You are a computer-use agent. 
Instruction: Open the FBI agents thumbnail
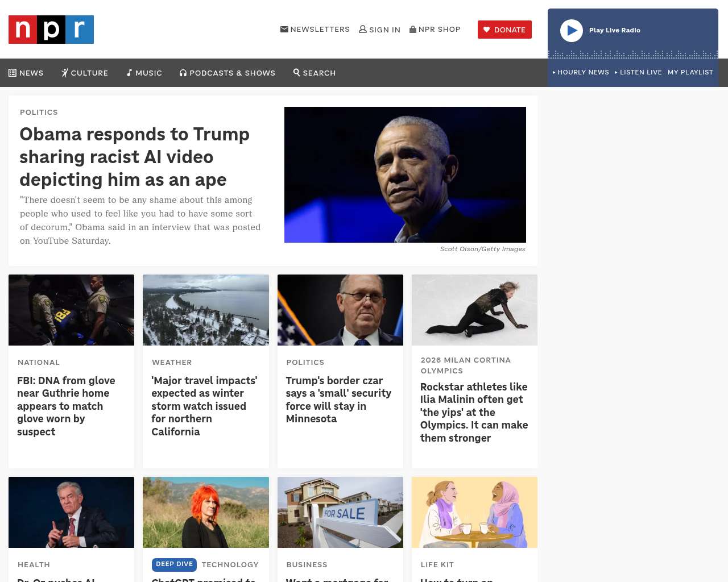pyautogui.click(x=71, y=310)
